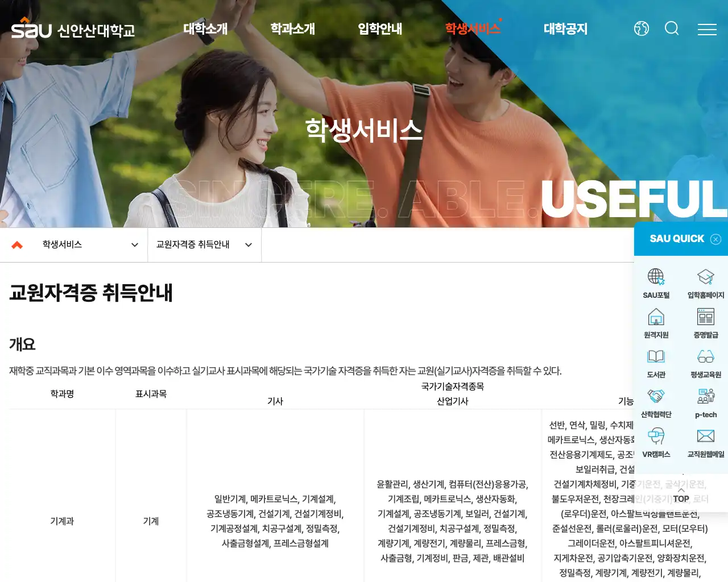Image resolution: width=728 pixels, height=582 pixels.
Task: Open 입학홈페이지 quick icon
Action: [706, 284]
